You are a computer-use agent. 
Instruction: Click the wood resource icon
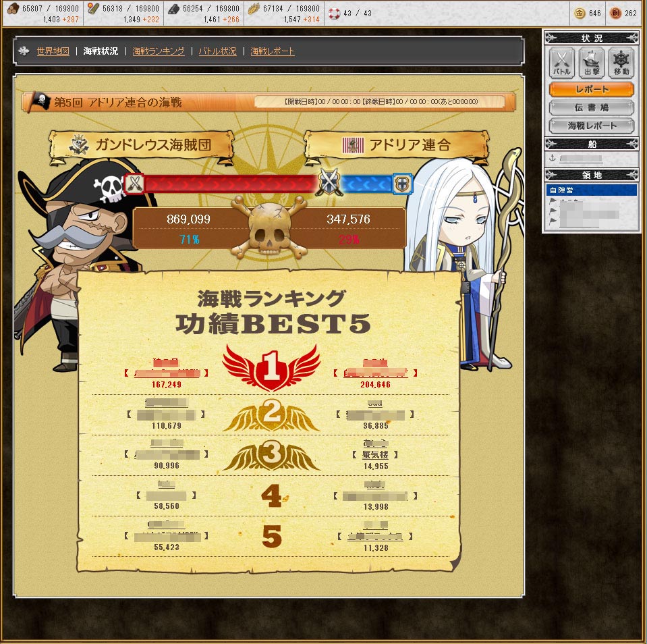[13, 9]
